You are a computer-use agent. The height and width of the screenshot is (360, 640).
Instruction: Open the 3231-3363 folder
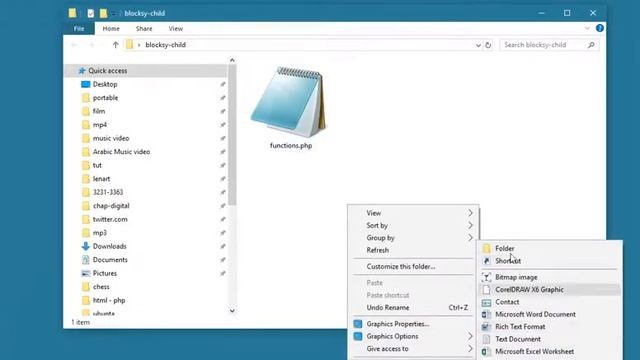pyautogui.click(x=108, y=192)
